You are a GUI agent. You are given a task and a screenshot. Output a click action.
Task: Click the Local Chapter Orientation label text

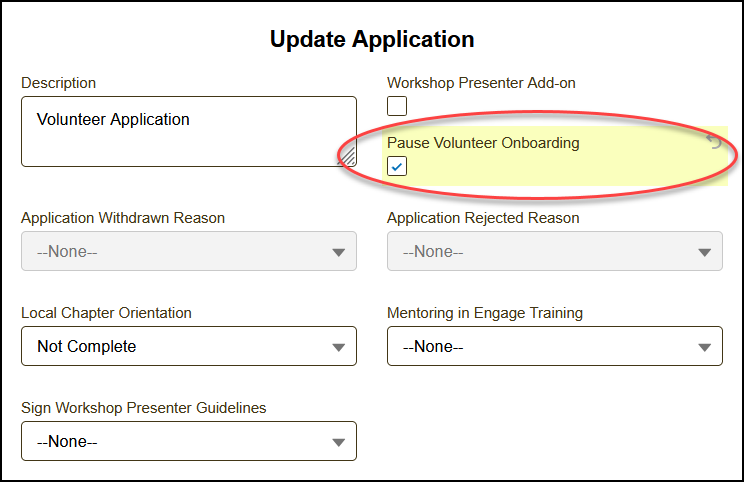tap(106, 313)
